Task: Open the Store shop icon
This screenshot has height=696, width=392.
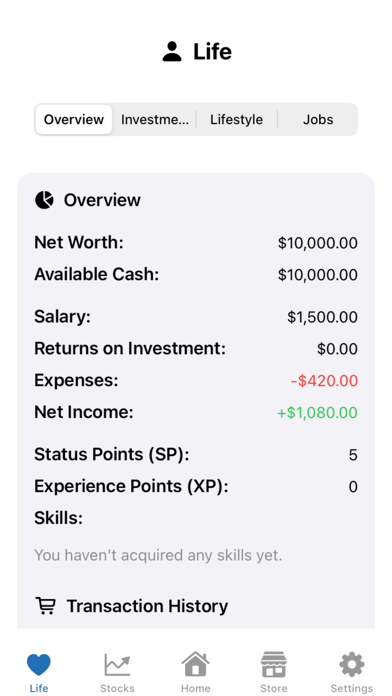Action: click(273, 664)
